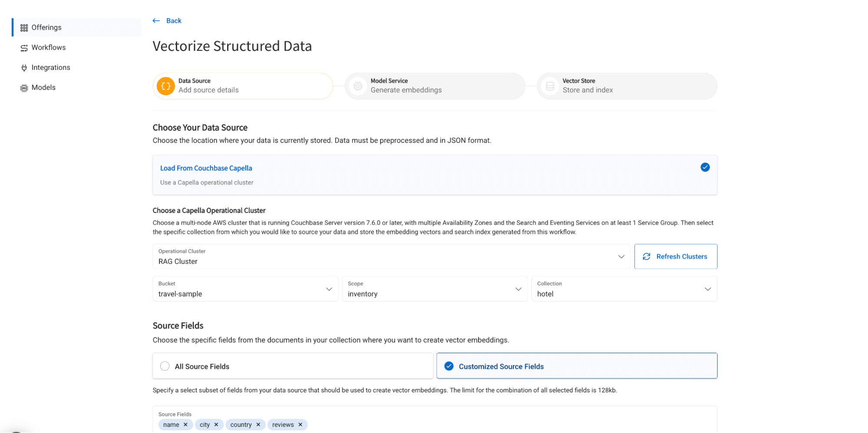
Task: Open the Scope dropdown showing inventory
Action: 435,289
